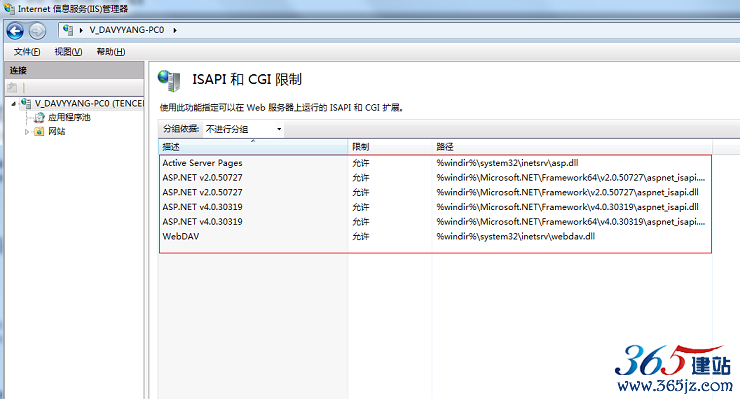Open the 文件(F) menu

(27, 51)
